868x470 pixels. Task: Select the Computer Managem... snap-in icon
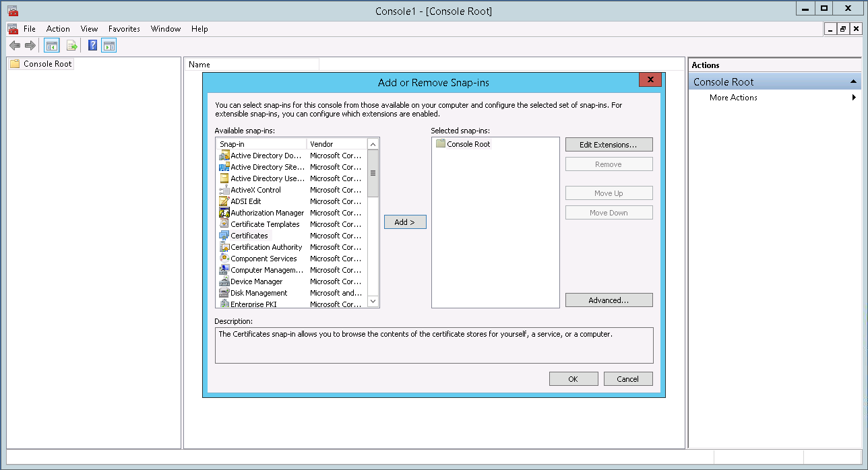(x=224, y=270)
